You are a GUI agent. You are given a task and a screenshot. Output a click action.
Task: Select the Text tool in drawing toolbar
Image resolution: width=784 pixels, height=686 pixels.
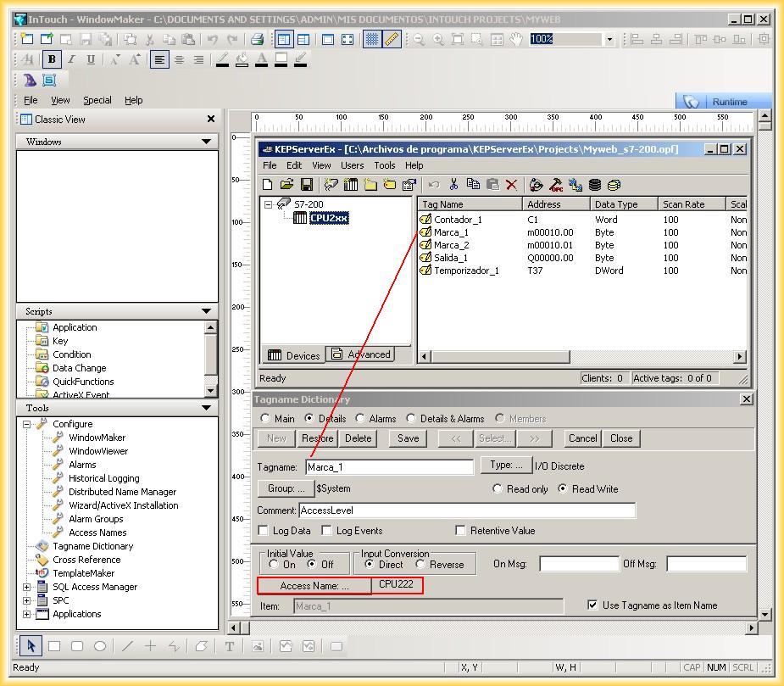(x=230, y=646)
